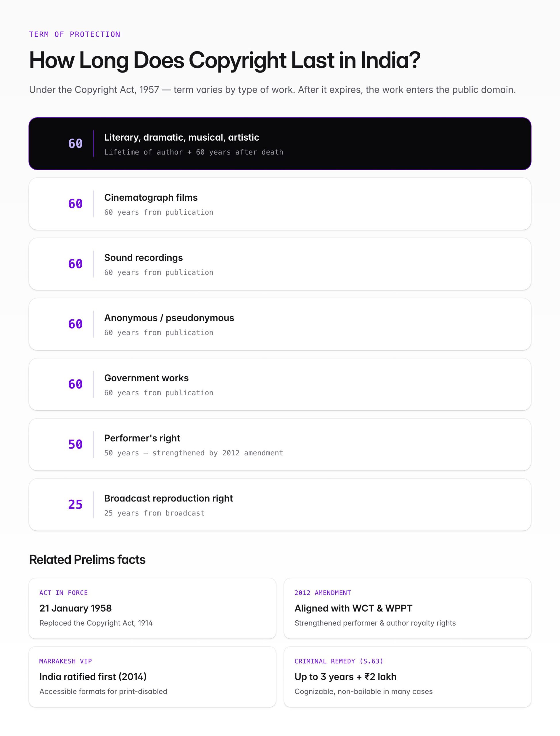Image resolution: width=560 pixels, height=736 pixels.
Task: Click the Term of Protection label
Action: click(x=75, y=34)
